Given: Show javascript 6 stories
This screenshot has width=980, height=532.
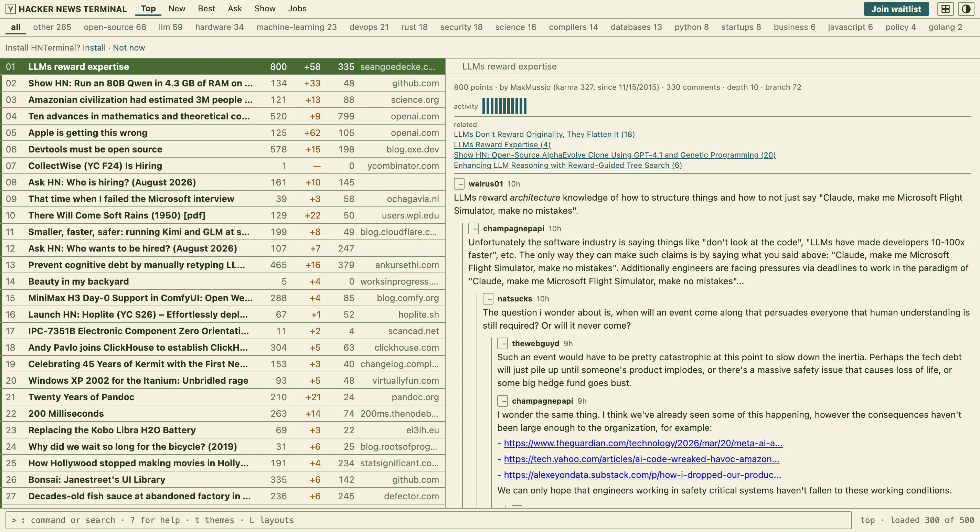Looking at the screenshot, I should [x=850, y=27].
